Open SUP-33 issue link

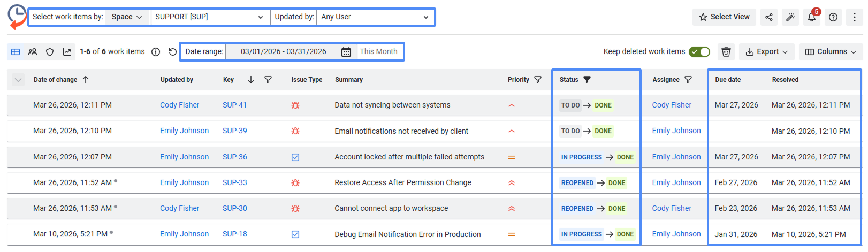click(234, 183)
